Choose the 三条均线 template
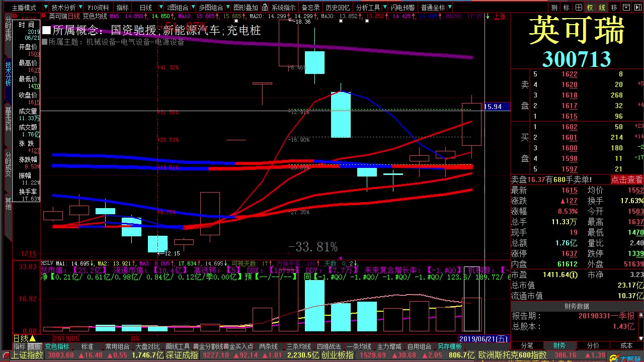 pos(298,347)
